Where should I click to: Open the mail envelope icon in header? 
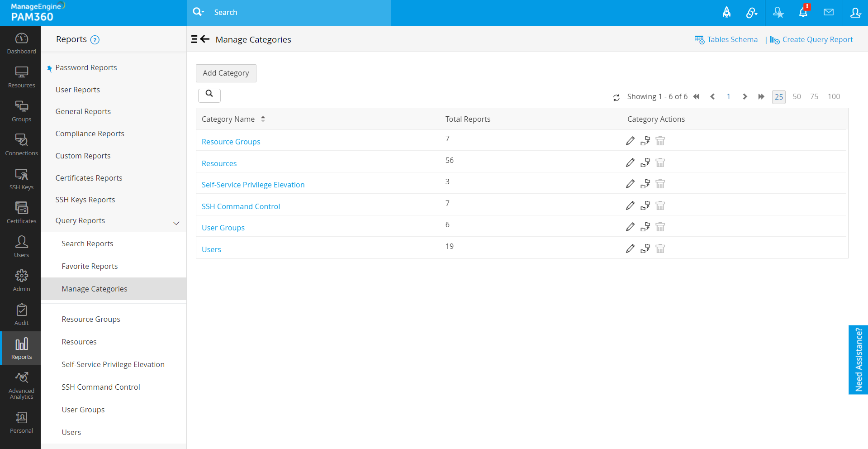(829, 13)
